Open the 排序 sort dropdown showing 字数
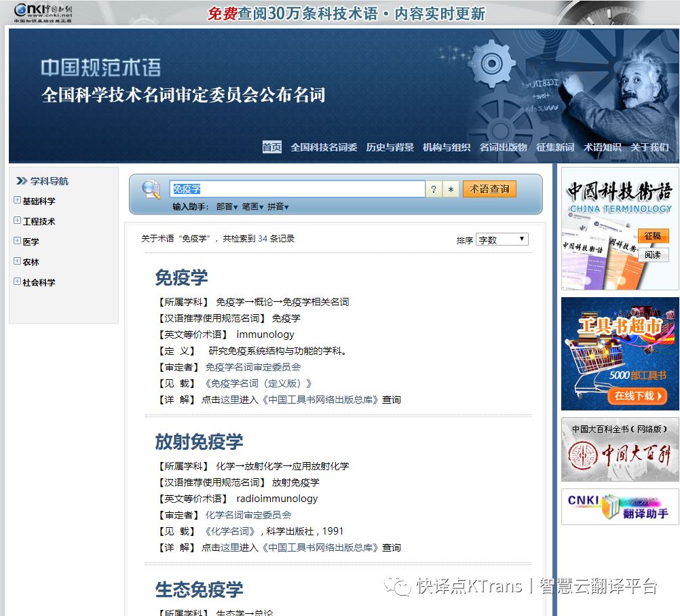This screenshot has width=680, height=616. 502,239
